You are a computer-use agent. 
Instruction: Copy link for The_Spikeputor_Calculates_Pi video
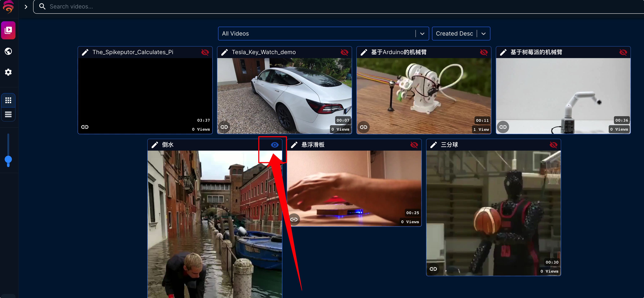pos(85,127)
